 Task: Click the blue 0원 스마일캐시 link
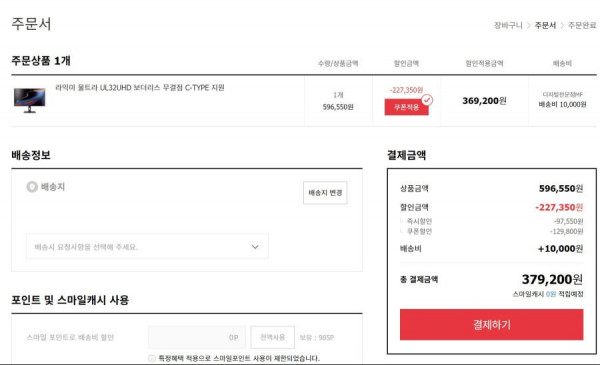(x=551, y=294)
